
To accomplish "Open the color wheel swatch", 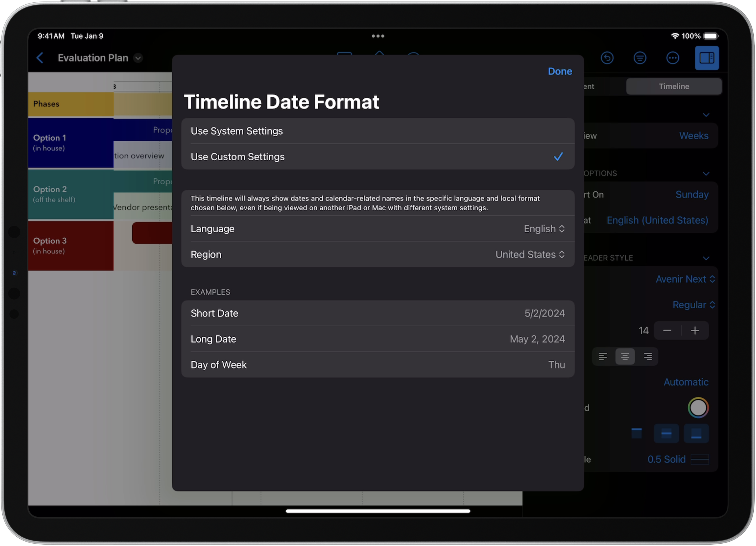I will point(698,407).
